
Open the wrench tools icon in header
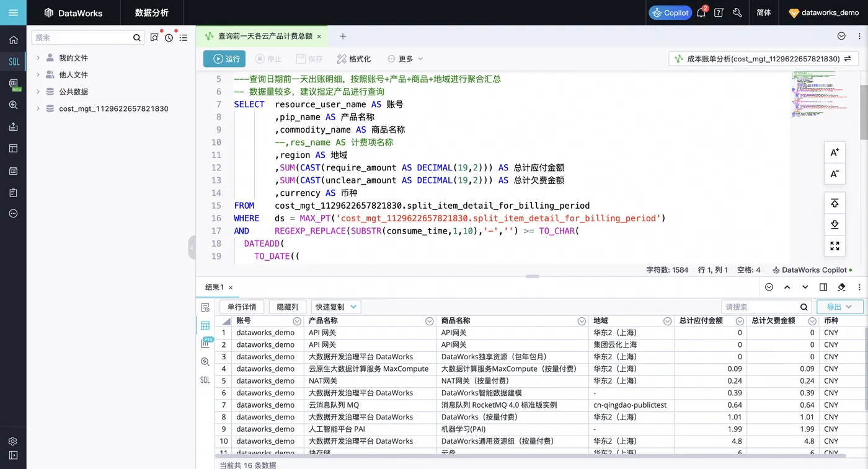point(737,12)
